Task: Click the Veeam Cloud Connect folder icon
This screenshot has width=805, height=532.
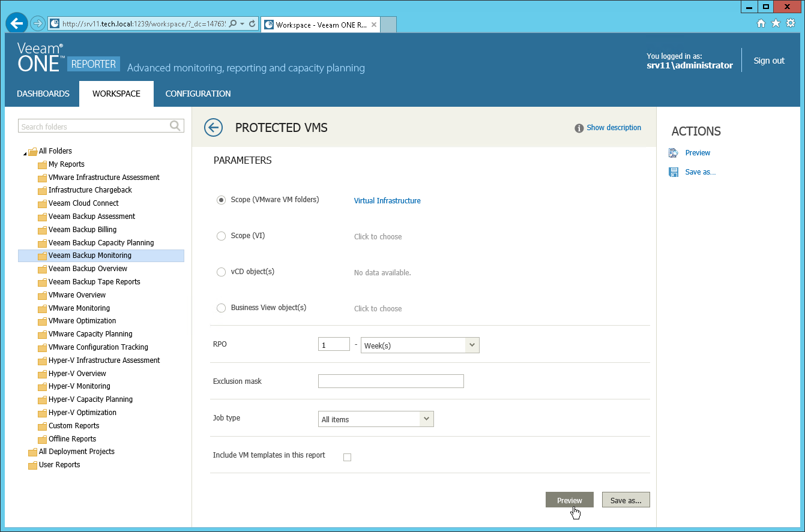Action: pos(42,204)
